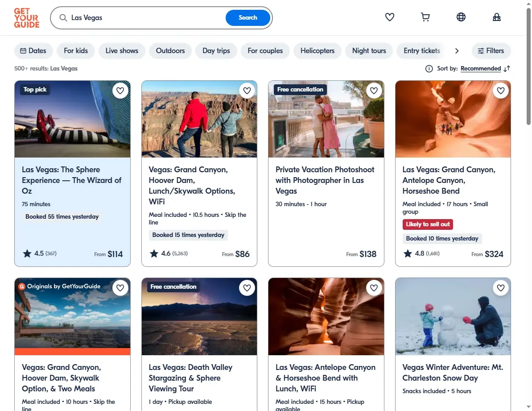Viewport: 532px width, 411px height.
Task: Click the Likely to sell out badge
Action: pos(428,224)
